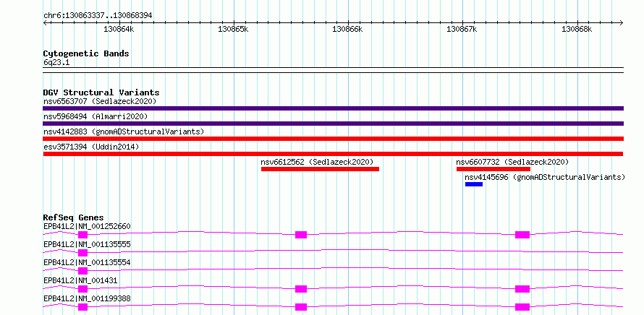Click NM_001199388 exon between 130865k and 130866k
The height and width of the screenshot is (315, 644).
click(x=301, y=307)
